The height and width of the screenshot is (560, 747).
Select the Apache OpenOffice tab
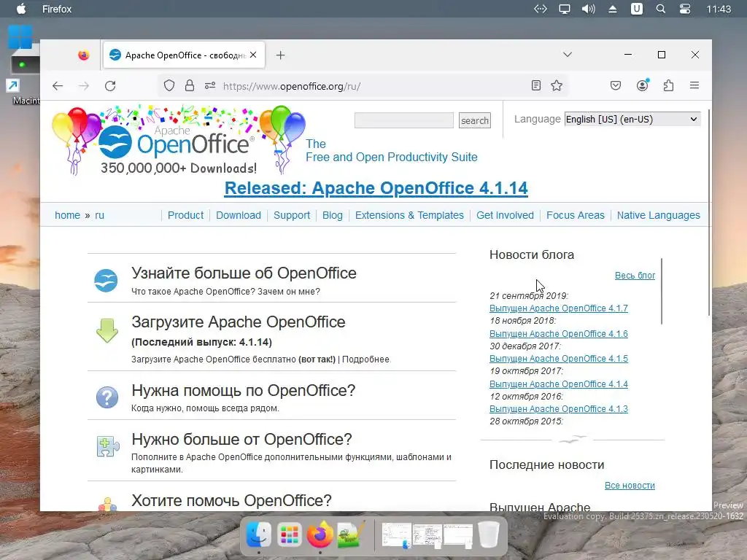[183, 55]
